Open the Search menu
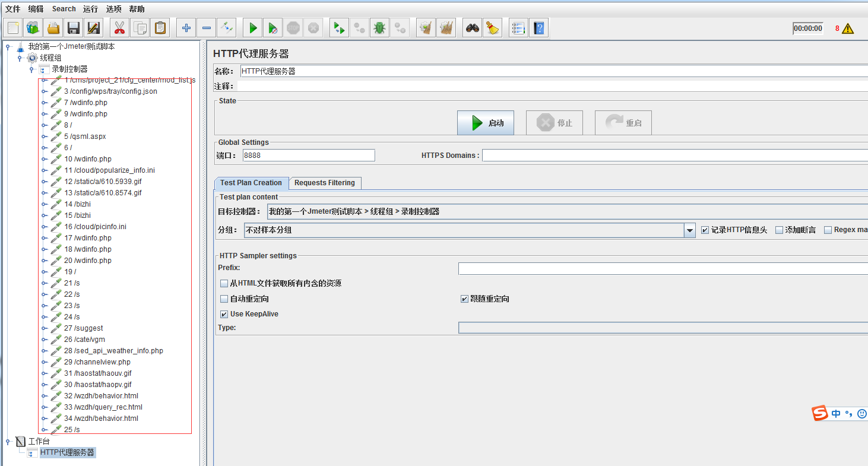Screen dimensions: 868x466 coord(64,9)
